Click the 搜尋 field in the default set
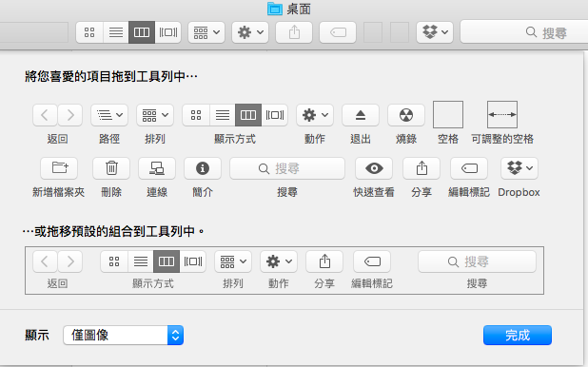Screen dimensions: 588x367 tap(477, 261)
